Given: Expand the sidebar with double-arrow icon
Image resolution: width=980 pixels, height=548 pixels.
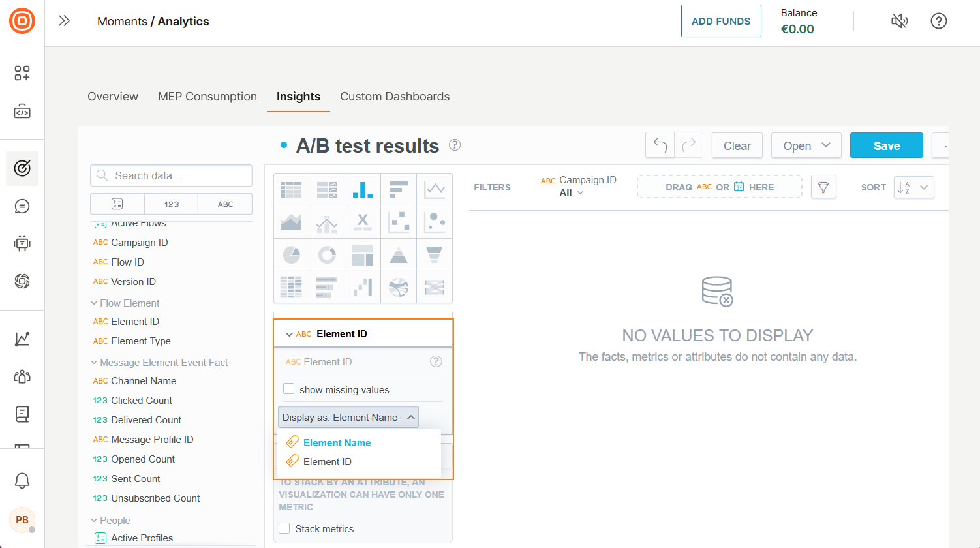Looking at the screenshot, I should [64, 21].
